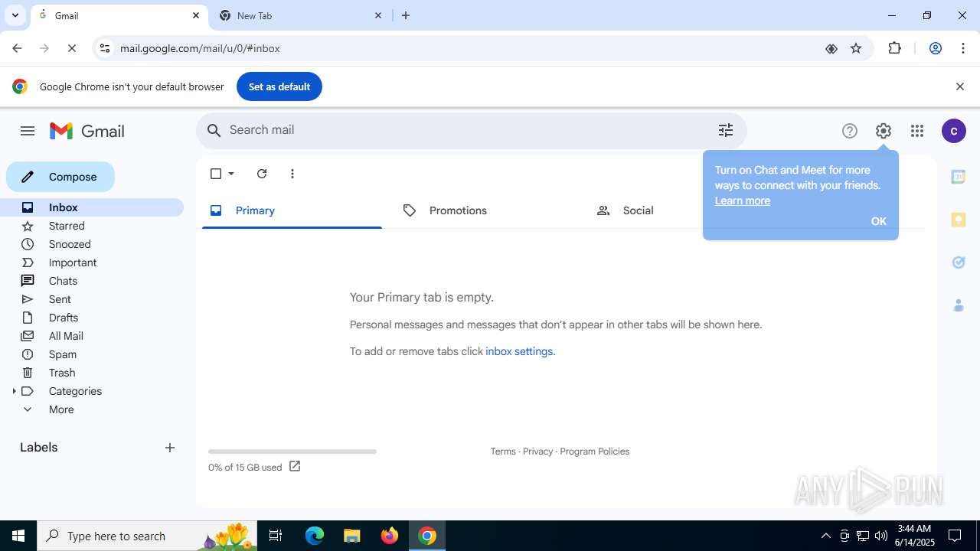Open the inbox settings link

(x=519, y=351)
